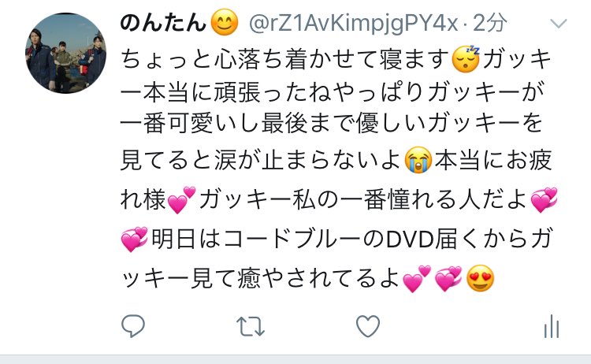Open the のんたん profile avatar picture

tap(66, 53)
